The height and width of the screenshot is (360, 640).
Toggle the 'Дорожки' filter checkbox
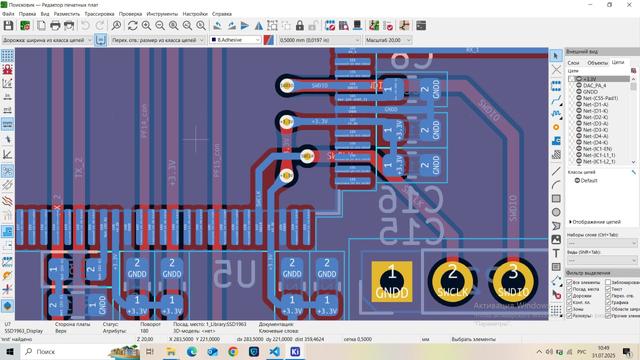[569, 296]
